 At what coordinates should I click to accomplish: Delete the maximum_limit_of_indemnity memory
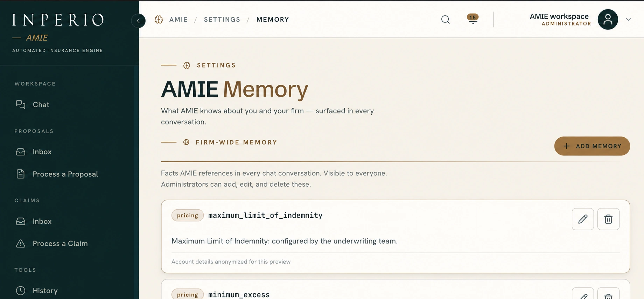click(x=608, y=219)
